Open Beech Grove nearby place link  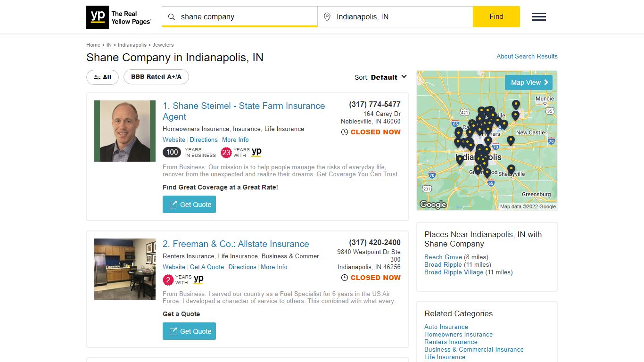click(x=443, y=257)
